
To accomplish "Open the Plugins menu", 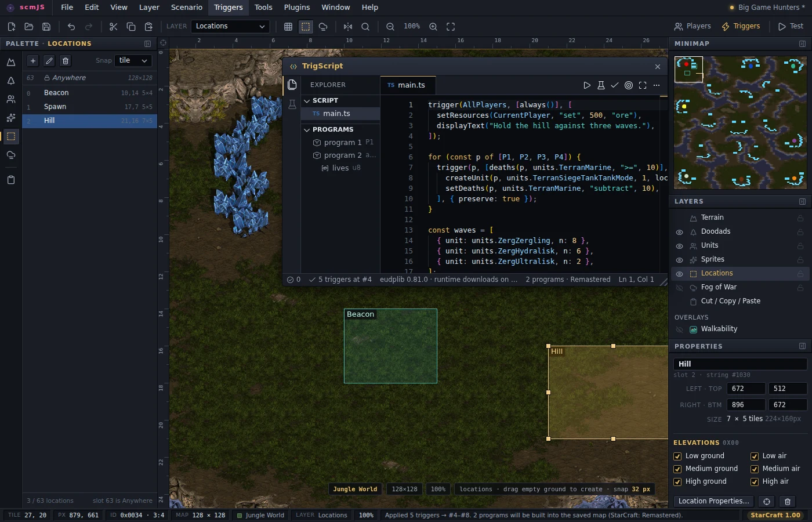I will coord(297,8).
